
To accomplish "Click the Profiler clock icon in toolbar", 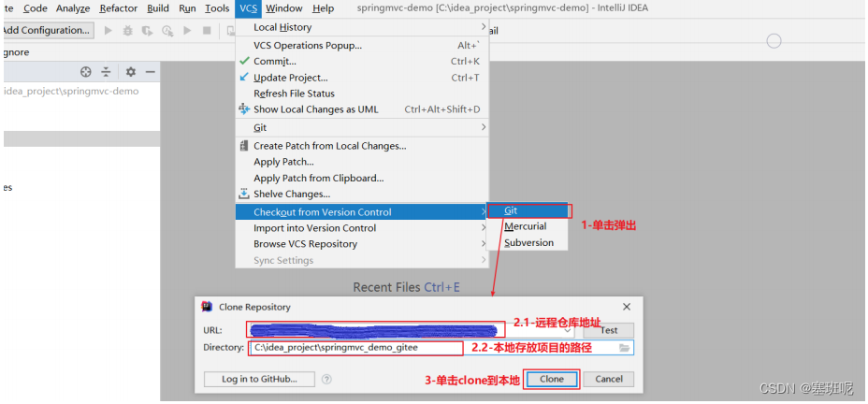I will pos(167,31).
